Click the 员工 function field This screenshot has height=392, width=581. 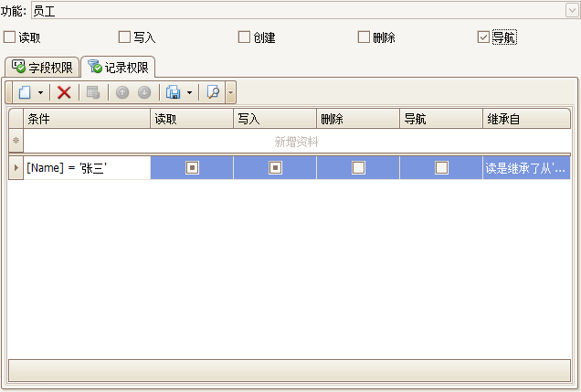(299, 10)
